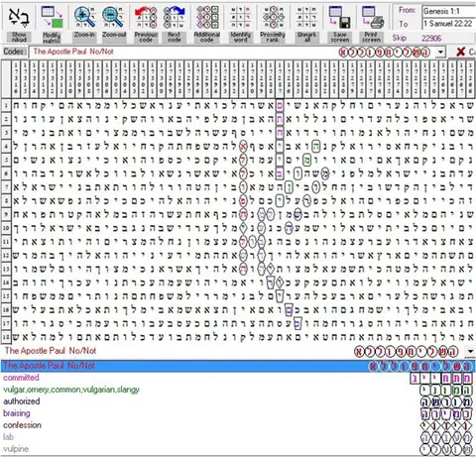Click the Save screen label button
Viewport: 476px width, 457px height.
pos(340,37)
